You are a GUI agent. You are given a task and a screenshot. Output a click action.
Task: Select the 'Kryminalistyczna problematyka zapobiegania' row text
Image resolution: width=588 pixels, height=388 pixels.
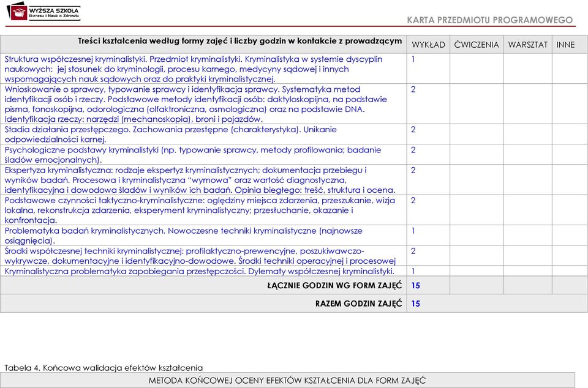(x=200, y=271)
